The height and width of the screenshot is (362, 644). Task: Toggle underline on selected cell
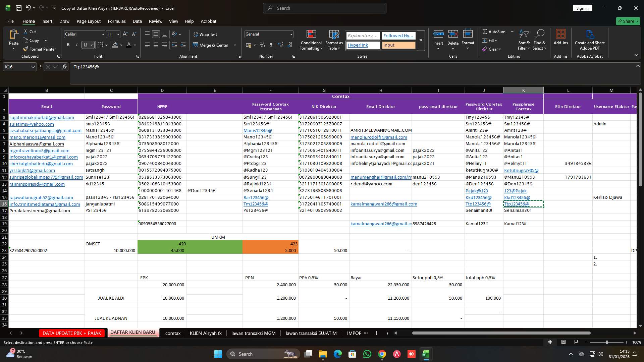(x=85, y=45)
